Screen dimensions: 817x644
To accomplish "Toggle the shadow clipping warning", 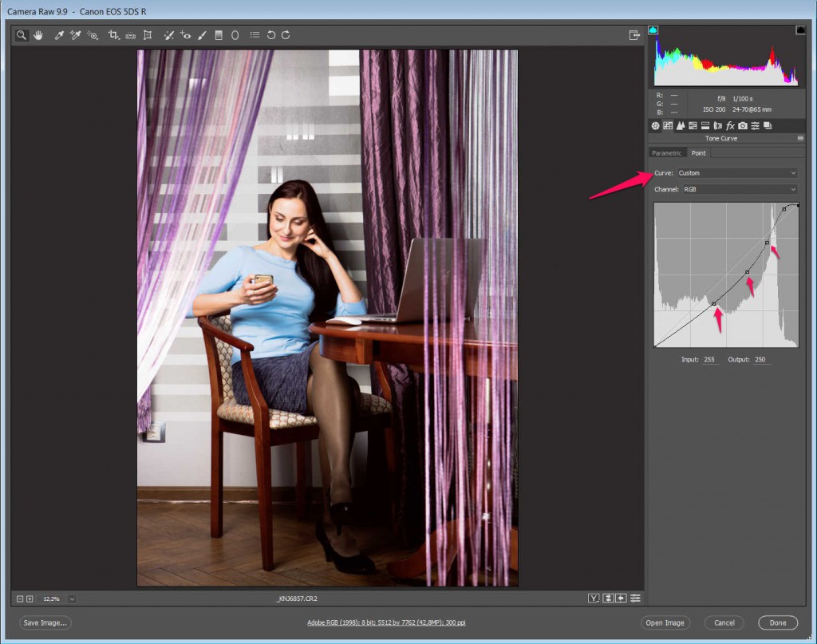I will (x=653, y=30).
